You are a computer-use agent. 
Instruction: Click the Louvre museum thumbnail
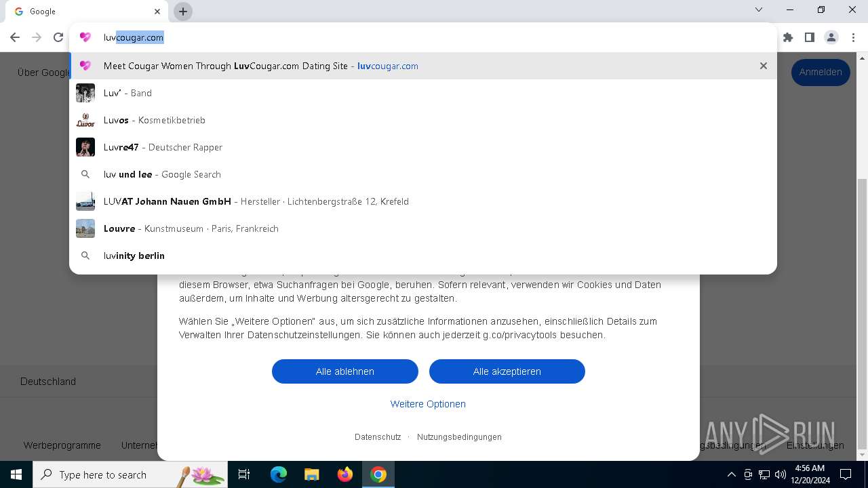tap(85, 228)
